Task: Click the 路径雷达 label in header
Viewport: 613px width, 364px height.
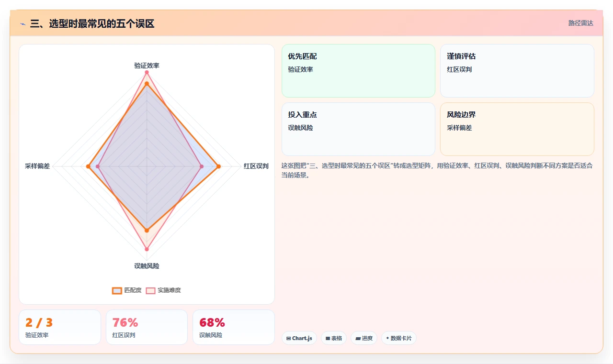Action: [580, 23]
